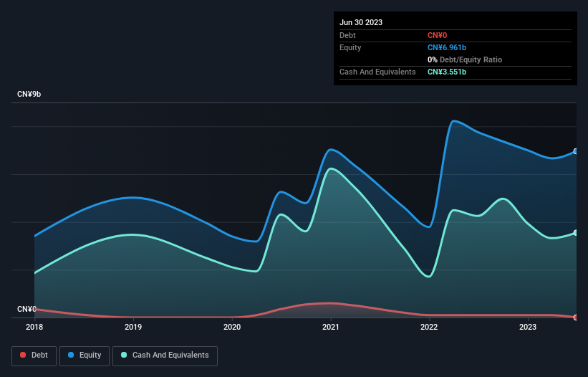Click the CN¥3.551b cash value in tooltip
The image size is (588, 377).
pos(447,72)
